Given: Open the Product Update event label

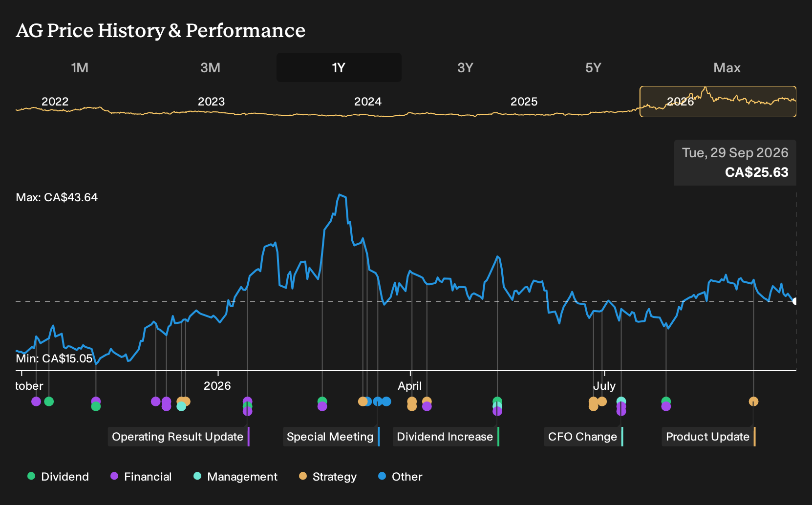Looking at the screenshot, I should coord(709,437).
